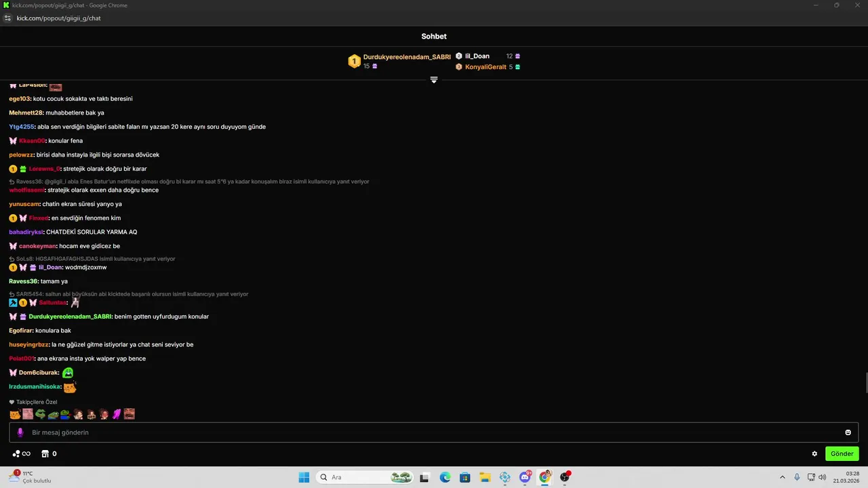Open username huseyingrbzz in chat
The image size is (868, 488).
(29, 345)
